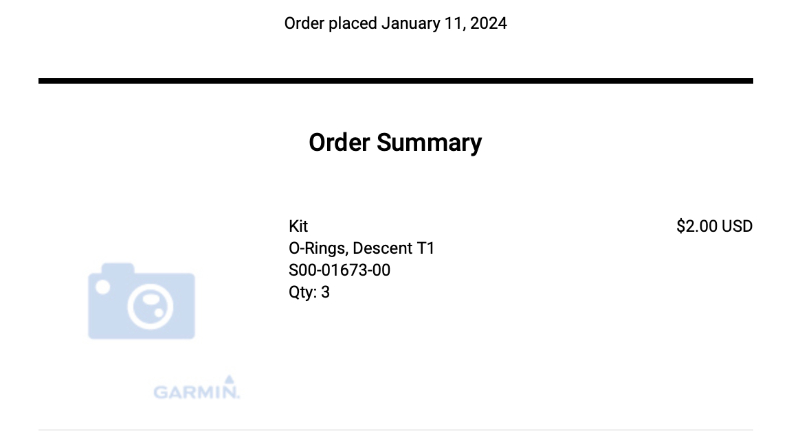The height and width of the screenshot is (443, 800).
Task: Click Descent T1 in the product description
Action: coord(404,248)
